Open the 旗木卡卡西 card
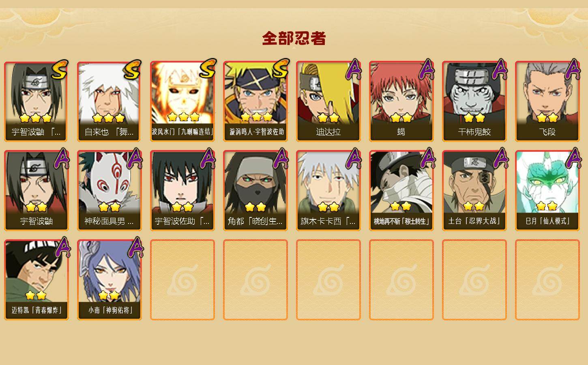The height and width of the screenshot is (365, 588). 328,191
